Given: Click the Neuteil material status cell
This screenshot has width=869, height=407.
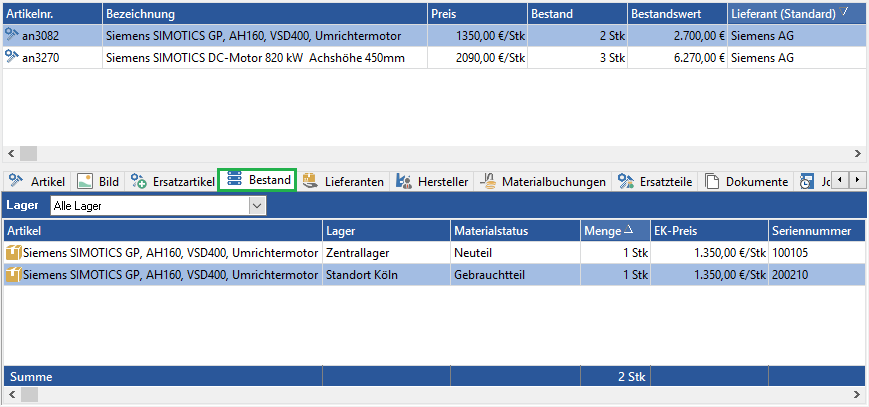Looking at the screenshot, I should click(x=516, y=253).
